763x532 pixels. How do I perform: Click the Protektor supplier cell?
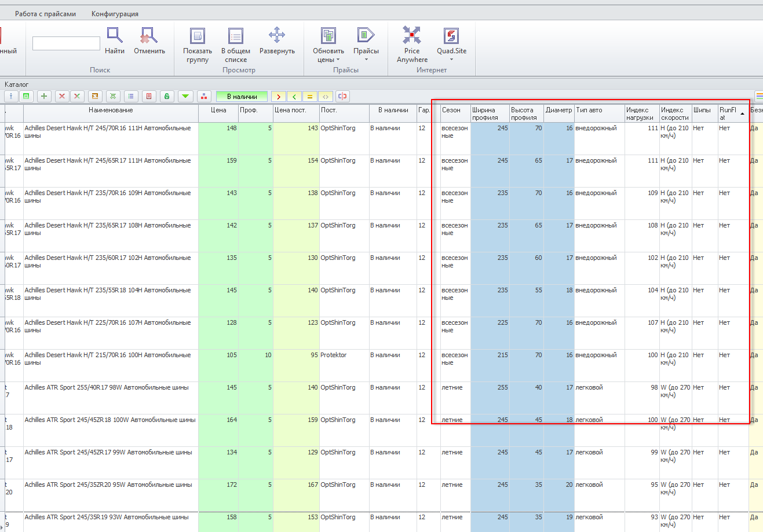(344, 365)
